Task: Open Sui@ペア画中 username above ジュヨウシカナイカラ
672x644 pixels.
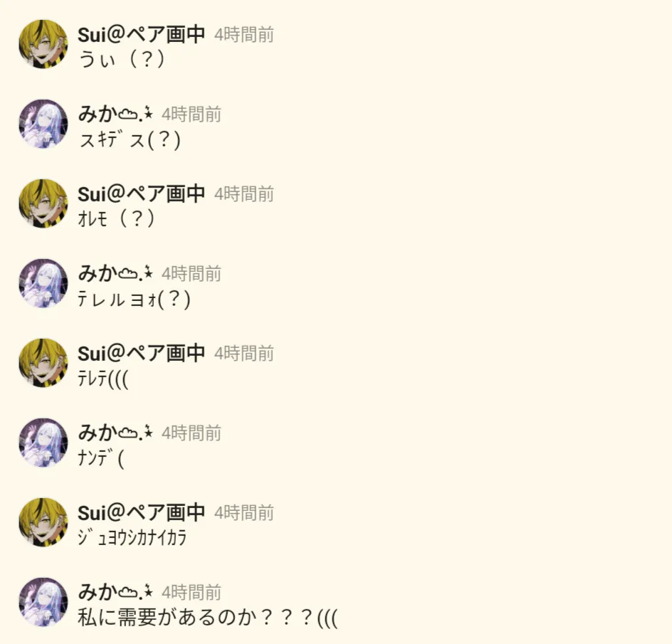Action: [141, 513]
